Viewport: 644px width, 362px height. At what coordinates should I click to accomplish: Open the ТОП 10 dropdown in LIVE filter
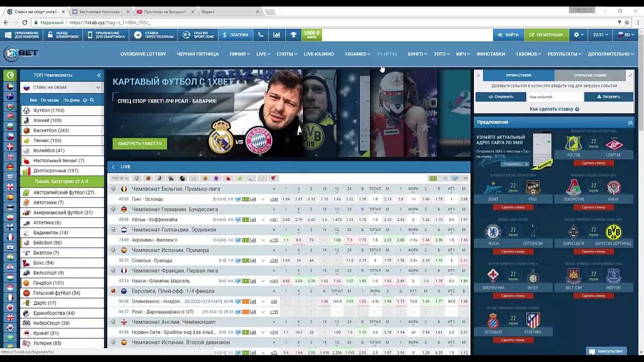tap(119, 178)
